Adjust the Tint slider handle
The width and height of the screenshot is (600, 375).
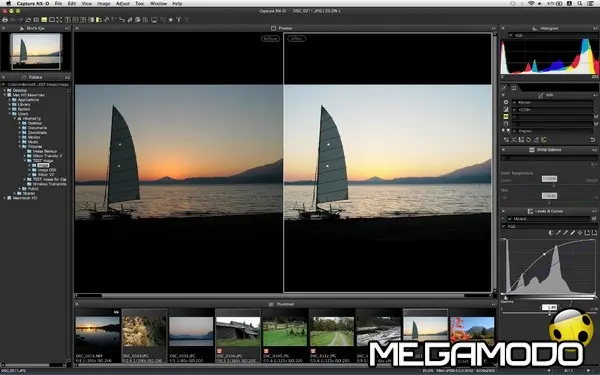549,203
